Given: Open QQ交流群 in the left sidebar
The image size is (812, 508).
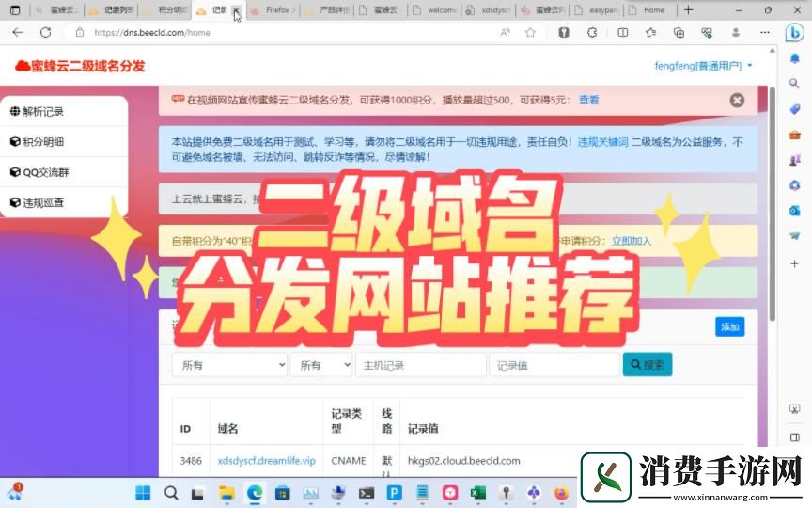Looking at the screenshot, I should pyautogui.click(x=64, y=172).
